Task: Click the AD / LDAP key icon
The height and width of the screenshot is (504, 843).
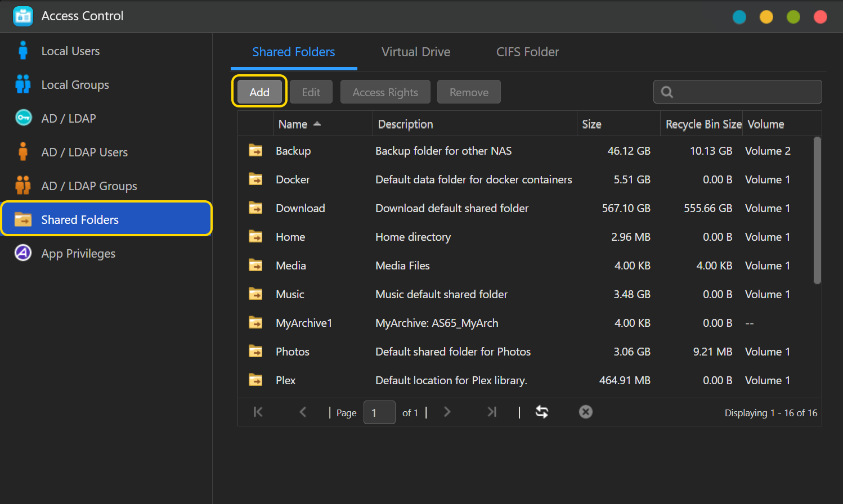Action: tap(23, 118)
